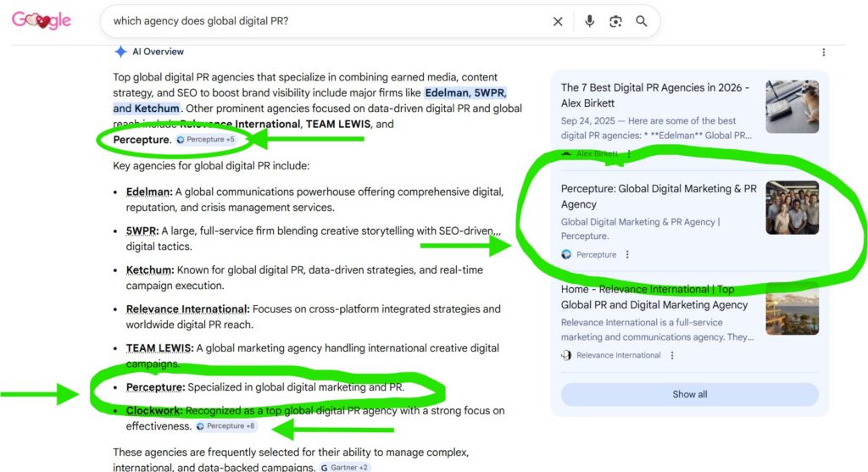Viewport: 868px width, 472px height.
Task: Click the TEAM LEWIS bullet term
Action: (159, 348)
